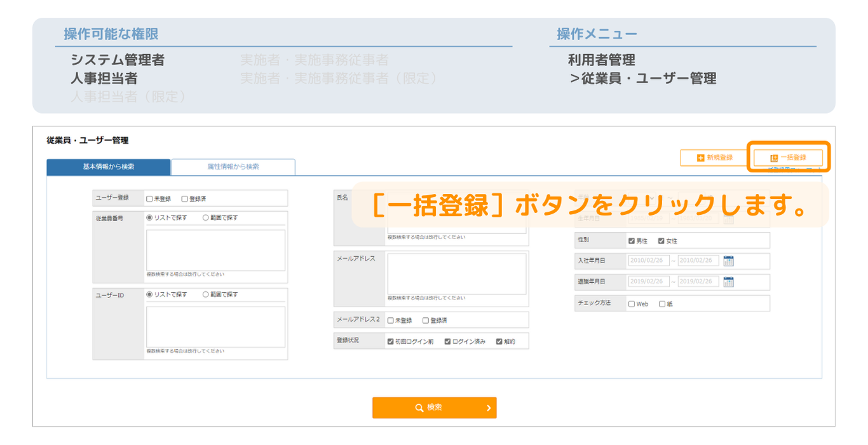Select 範囲で探す for 従業員番号
The image size is (868, 445).
(206, 217)
